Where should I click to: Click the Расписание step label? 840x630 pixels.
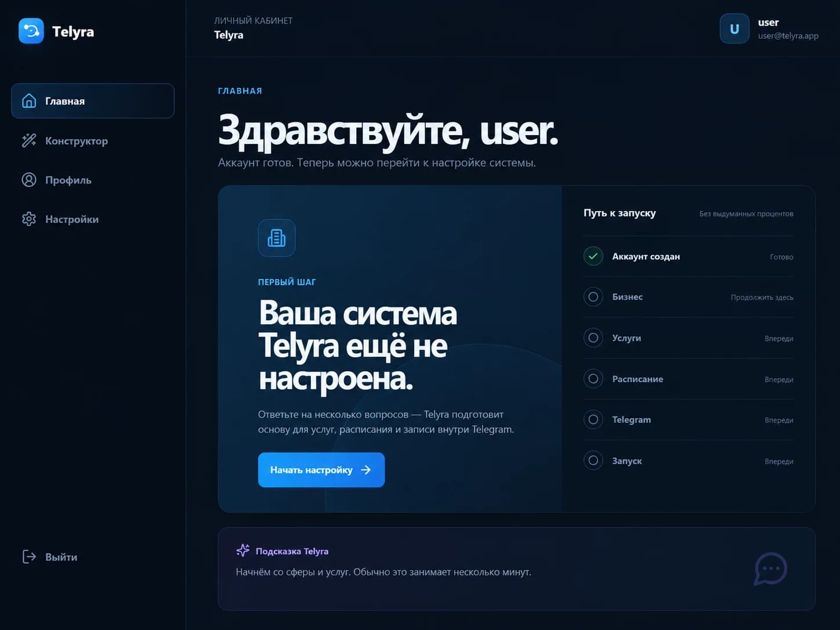(638, 379)
